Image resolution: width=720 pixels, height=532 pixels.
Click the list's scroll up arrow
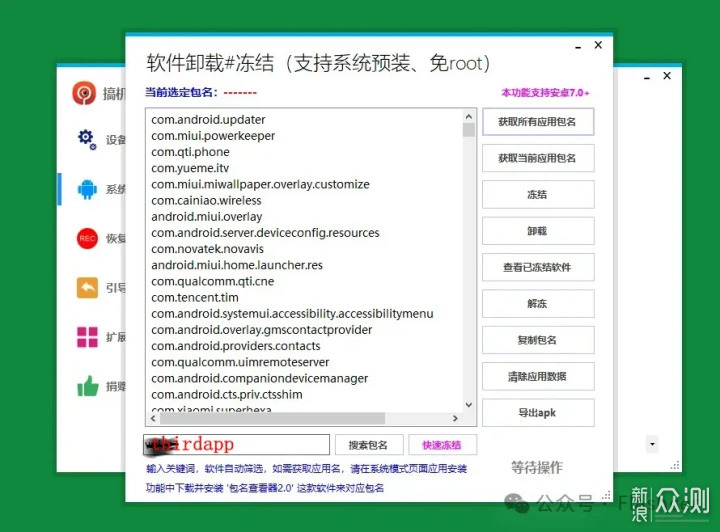(468, 117)
